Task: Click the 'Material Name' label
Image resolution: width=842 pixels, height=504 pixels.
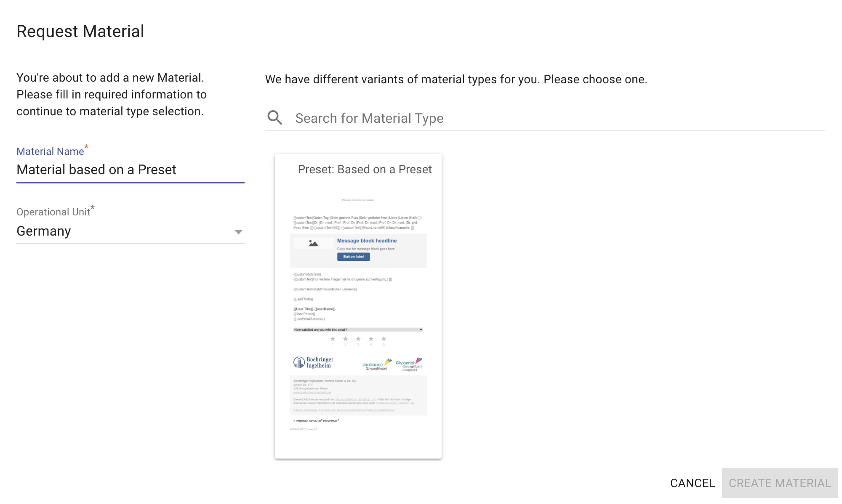Action: [x=50, y=151]
